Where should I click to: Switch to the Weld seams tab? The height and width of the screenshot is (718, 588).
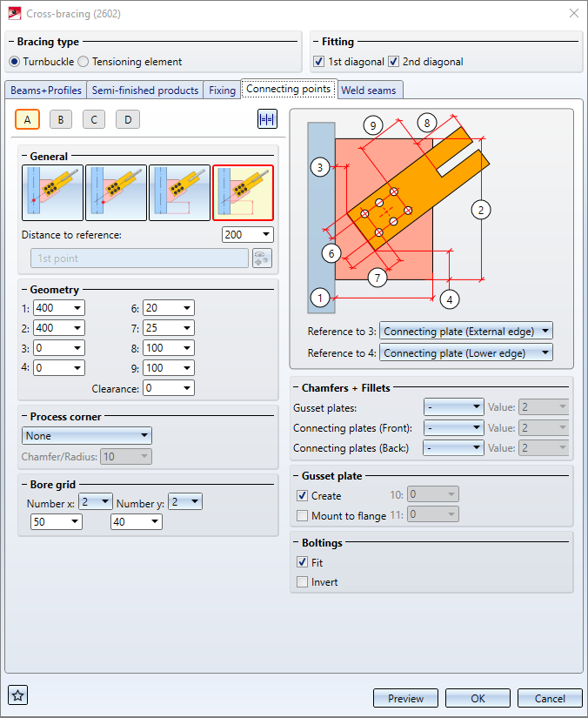(371, 90)
